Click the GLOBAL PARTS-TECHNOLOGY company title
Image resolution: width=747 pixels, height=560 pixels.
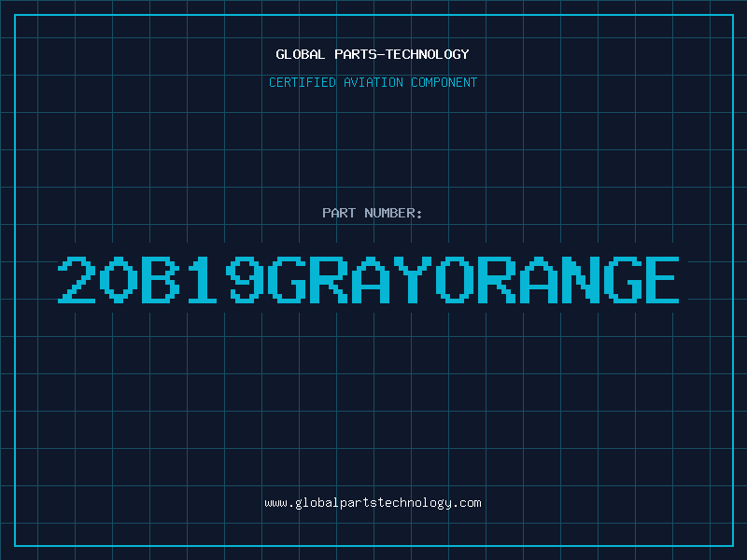point(373,54)
